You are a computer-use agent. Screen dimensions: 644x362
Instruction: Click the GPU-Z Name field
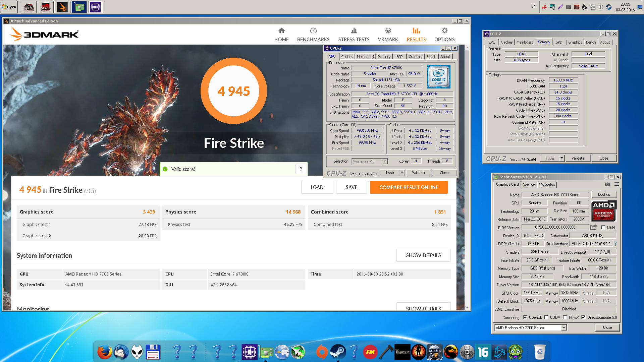point(555,195)
